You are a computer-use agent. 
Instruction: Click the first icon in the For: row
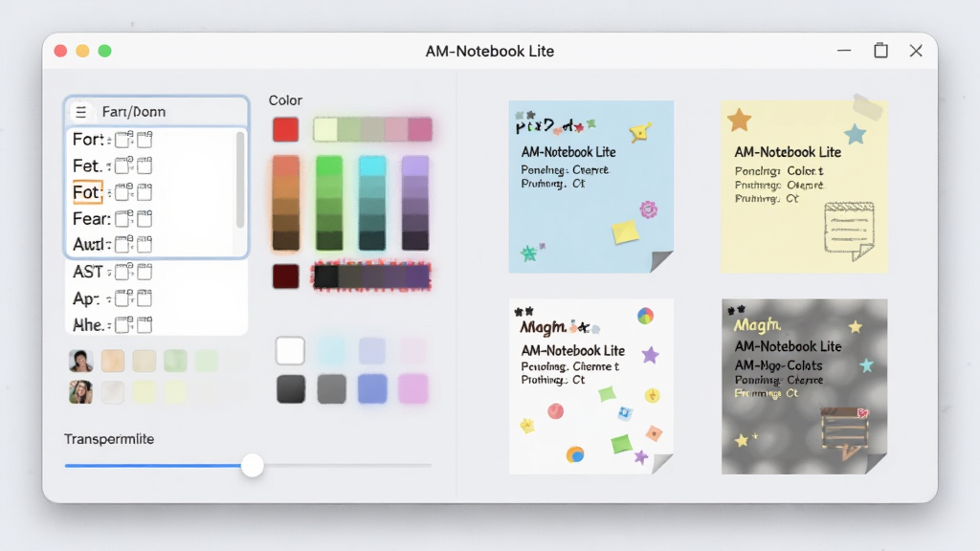(x=123, y=139)
